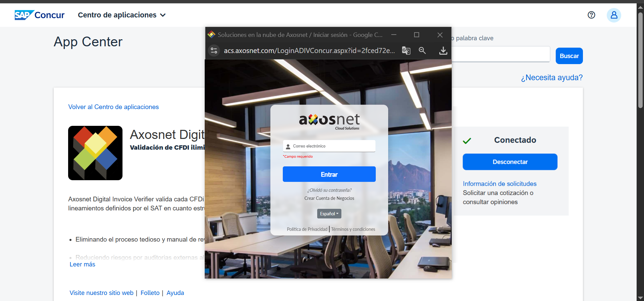Open Política de Privacidad link
Viewport: 644px width, 301px height.
click(x=307, y=229)
